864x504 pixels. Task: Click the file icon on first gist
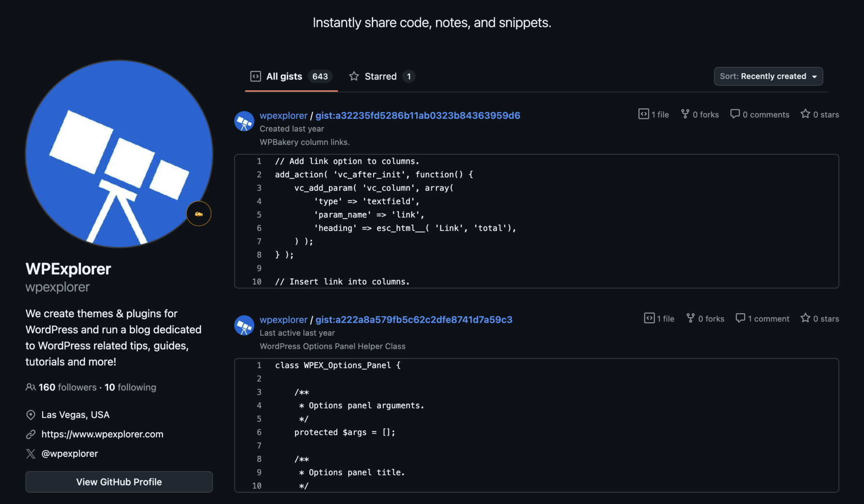tap(643, 114)
